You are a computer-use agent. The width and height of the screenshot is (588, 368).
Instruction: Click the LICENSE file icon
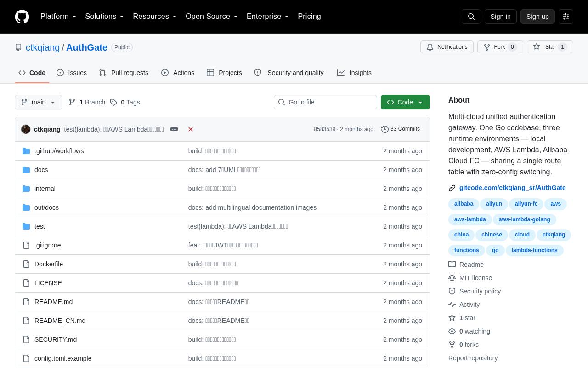26,283
